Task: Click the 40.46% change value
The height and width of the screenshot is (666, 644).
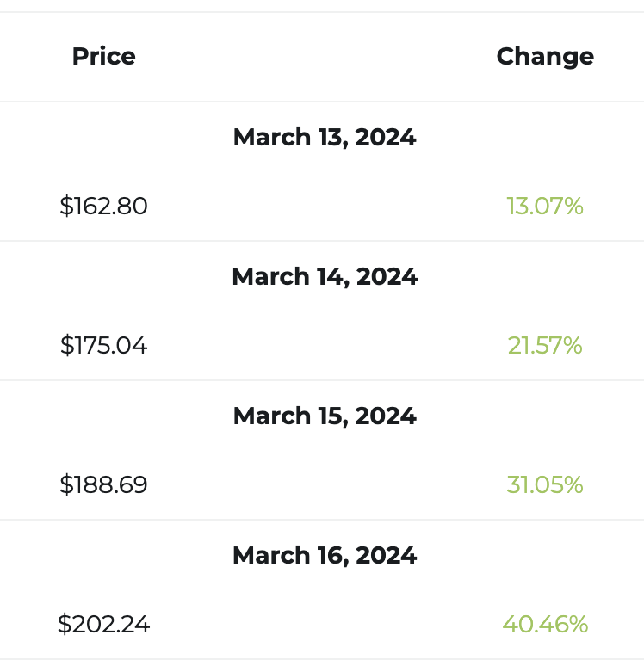Action: (x=545, y=625)
